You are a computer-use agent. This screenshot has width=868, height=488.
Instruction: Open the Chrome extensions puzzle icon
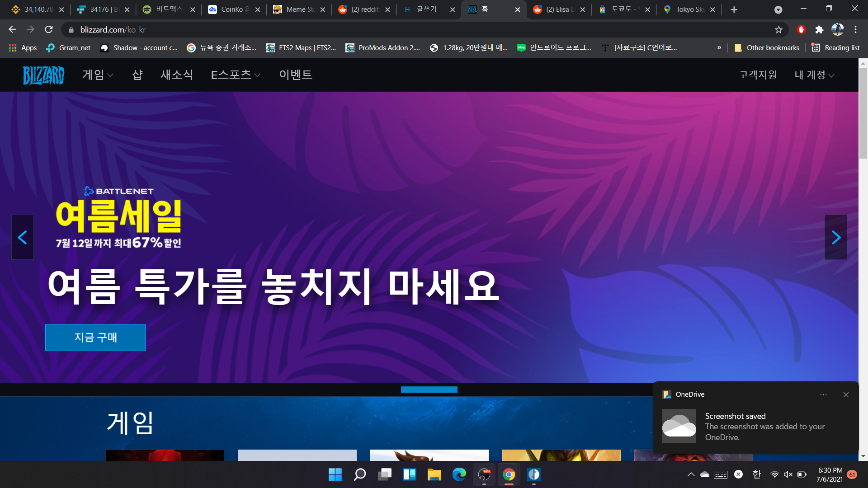pos(819,30)
